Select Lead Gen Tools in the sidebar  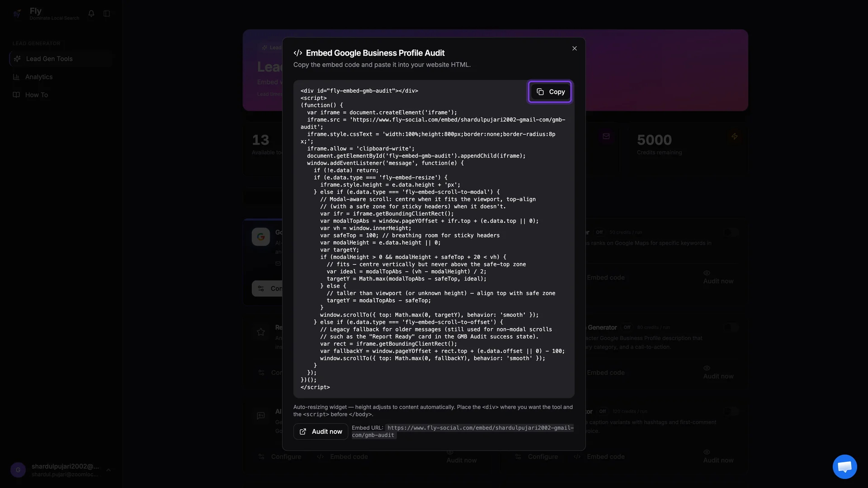point(61,59)
